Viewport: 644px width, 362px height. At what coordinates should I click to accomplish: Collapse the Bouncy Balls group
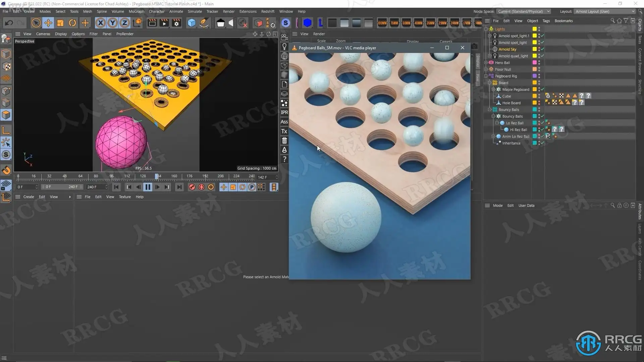(x=490, y=110)
